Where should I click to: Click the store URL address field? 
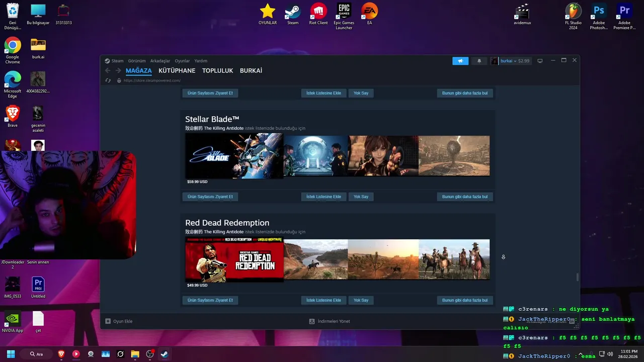(x=151, y=80)
